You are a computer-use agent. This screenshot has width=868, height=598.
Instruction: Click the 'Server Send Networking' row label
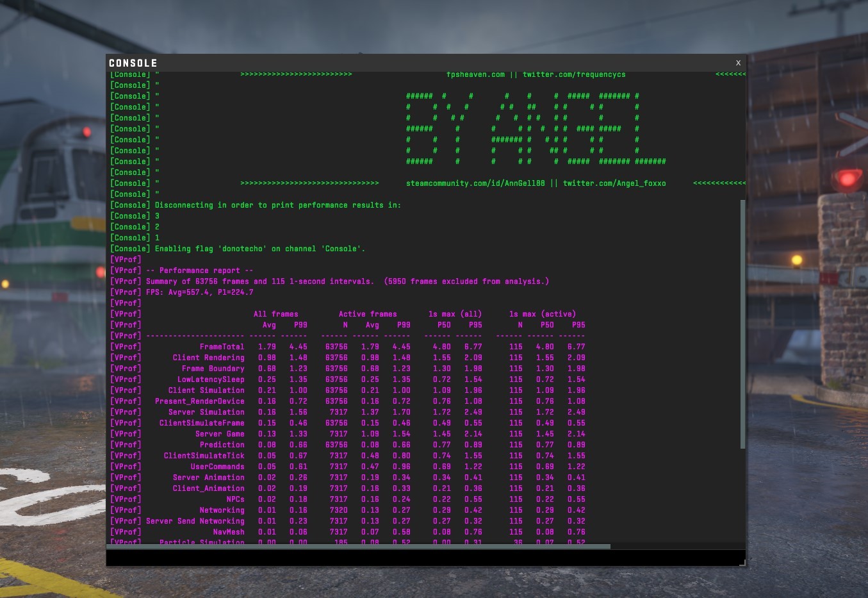195,521
